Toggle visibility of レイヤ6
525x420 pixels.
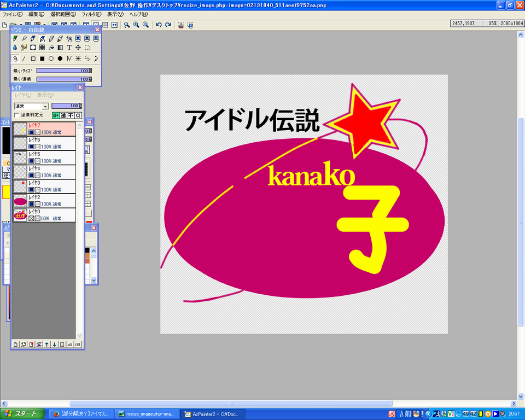tap(31, 147)
